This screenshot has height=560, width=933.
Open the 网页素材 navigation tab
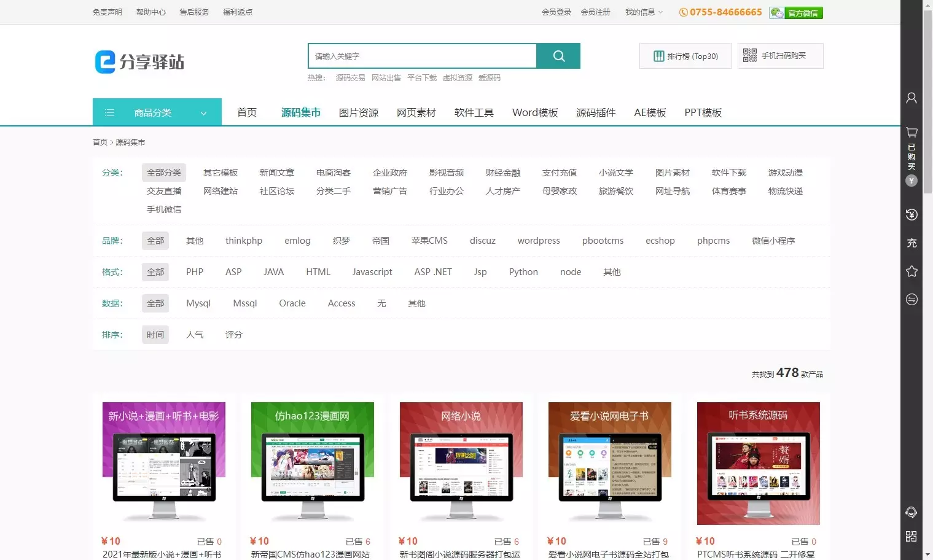[x=416, y=112]
